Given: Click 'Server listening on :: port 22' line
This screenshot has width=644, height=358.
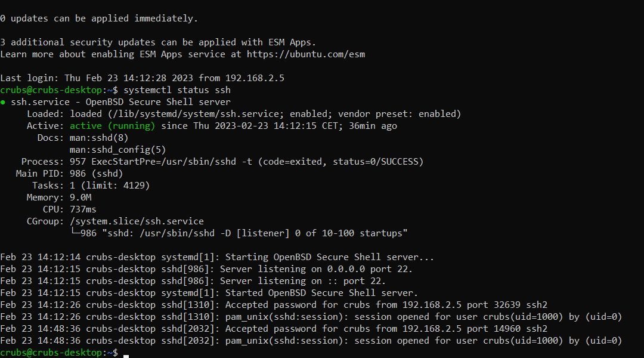Looking at the screenshot, I should click(303, 281).
